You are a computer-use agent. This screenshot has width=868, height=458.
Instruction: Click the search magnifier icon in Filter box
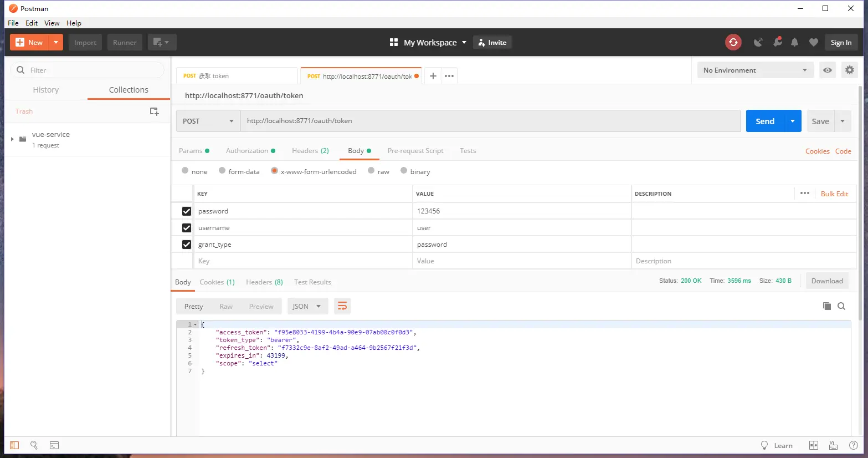click(x=20, y=70)
